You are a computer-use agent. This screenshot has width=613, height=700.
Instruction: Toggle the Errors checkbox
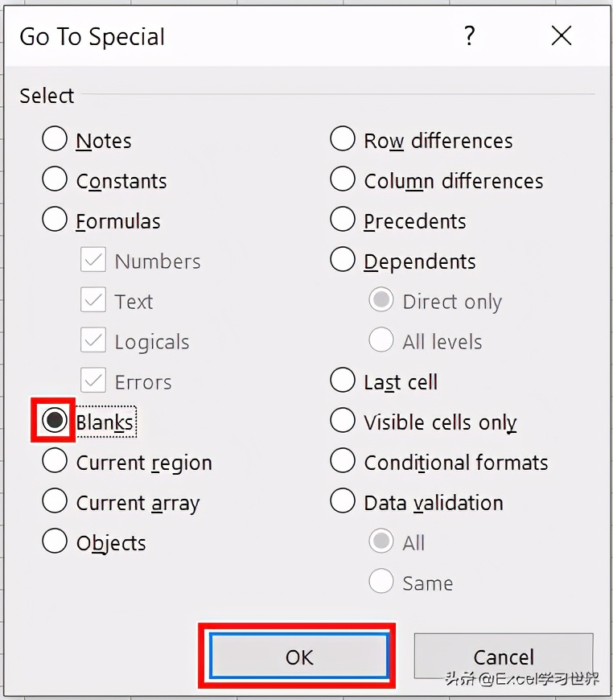coord(93,381)
